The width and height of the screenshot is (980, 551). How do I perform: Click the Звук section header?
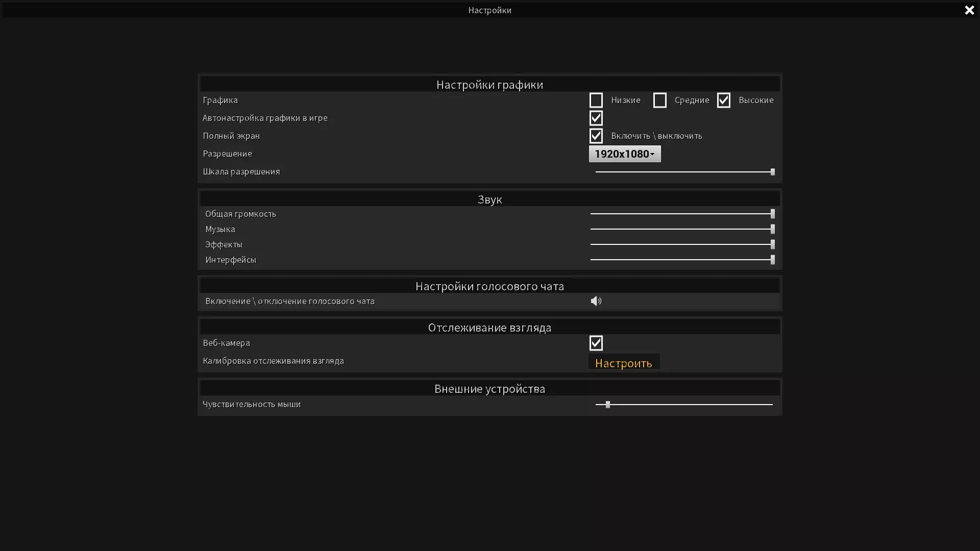[x=489, y=199]
